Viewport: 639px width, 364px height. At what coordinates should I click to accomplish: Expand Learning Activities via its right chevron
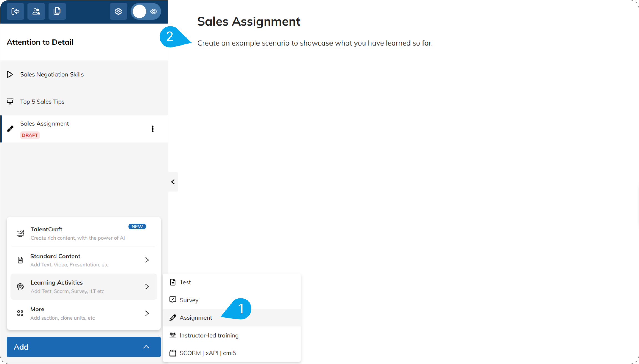(147, 287)
